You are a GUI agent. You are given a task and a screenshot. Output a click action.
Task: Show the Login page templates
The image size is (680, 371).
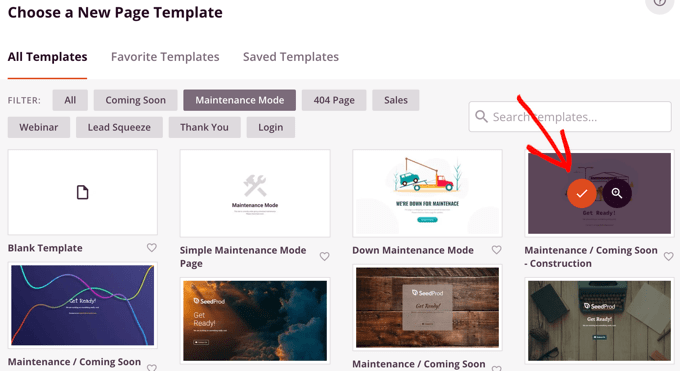click(271, 127)
